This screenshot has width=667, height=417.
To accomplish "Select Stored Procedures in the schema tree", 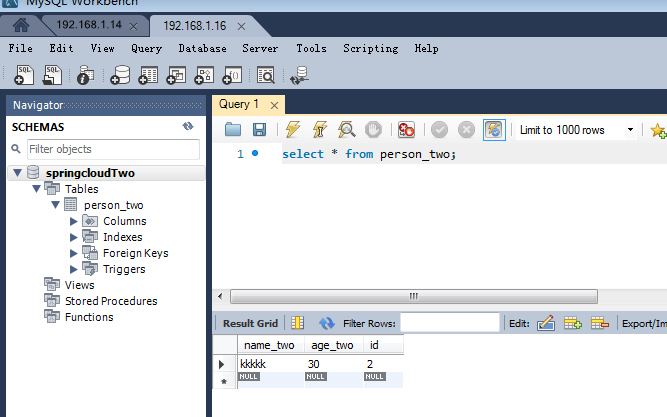I will (x=111, y=301).
